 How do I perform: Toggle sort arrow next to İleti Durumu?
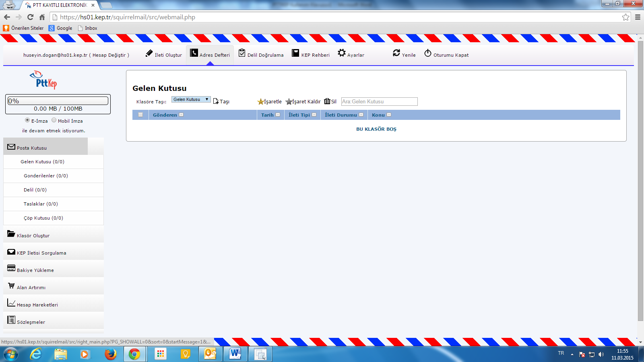[361, 115]
